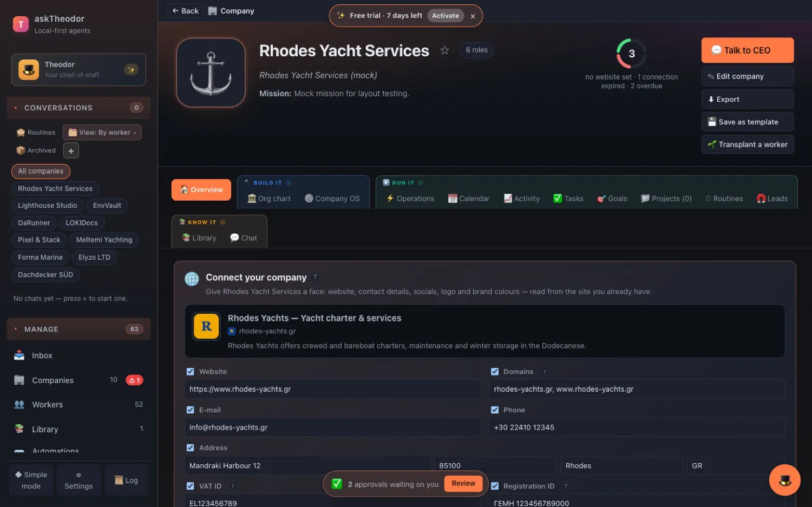Uncheck the Domains checkbox
The image size is (812, 507).
pyautogui.click(x=495, y=372)
